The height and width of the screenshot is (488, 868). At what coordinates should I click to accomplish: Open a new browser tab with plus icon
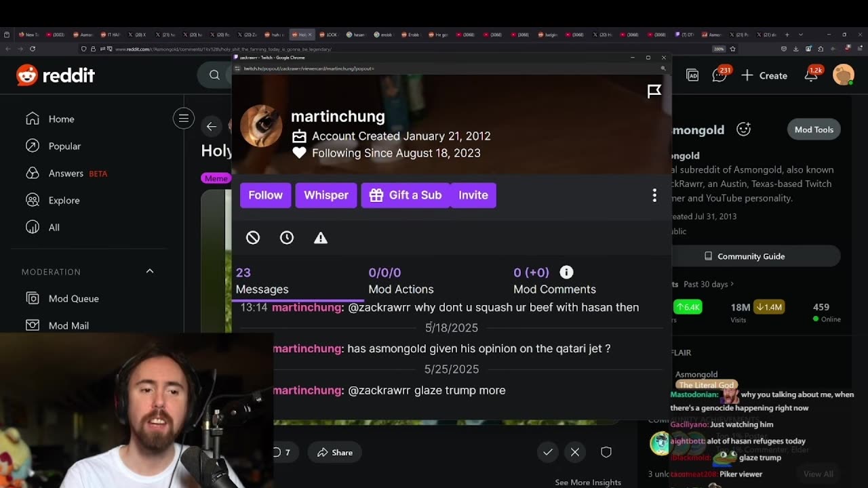pos(787,35)
